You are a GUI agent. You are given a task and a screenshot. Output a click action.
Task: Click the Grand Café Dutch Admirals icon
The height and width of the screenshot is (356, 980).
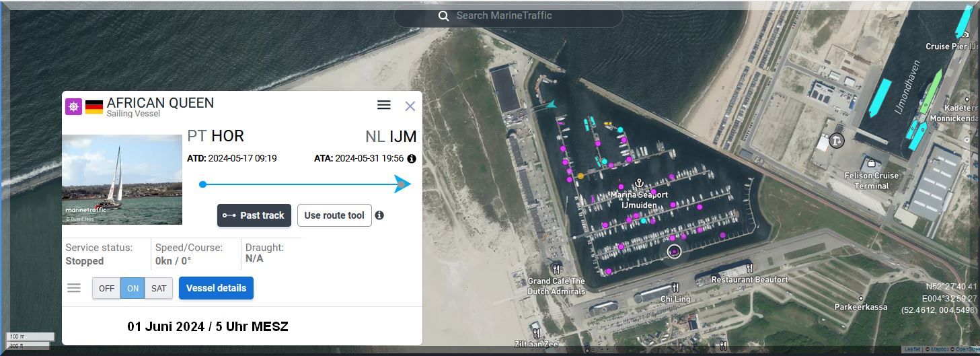click(556, 269)
